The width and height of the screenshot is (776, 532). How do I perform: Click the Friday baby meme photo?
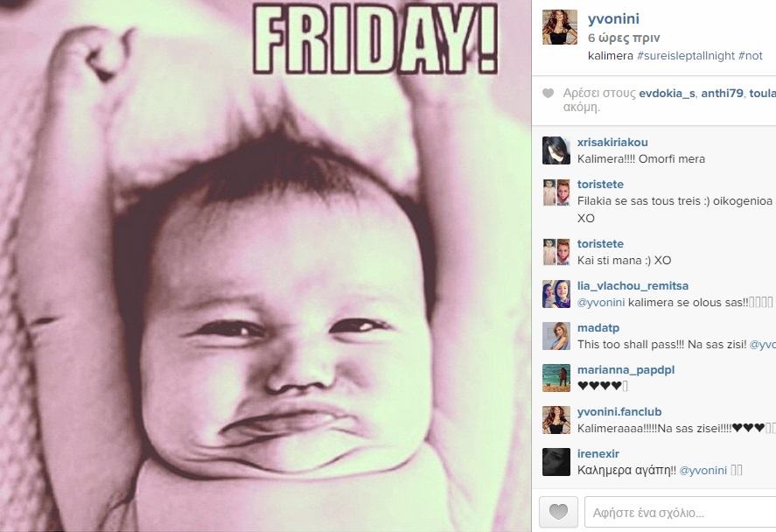265,266
